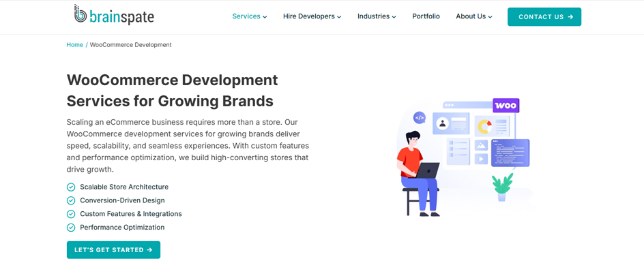Click the Conversion-Driven Design text

122,200
